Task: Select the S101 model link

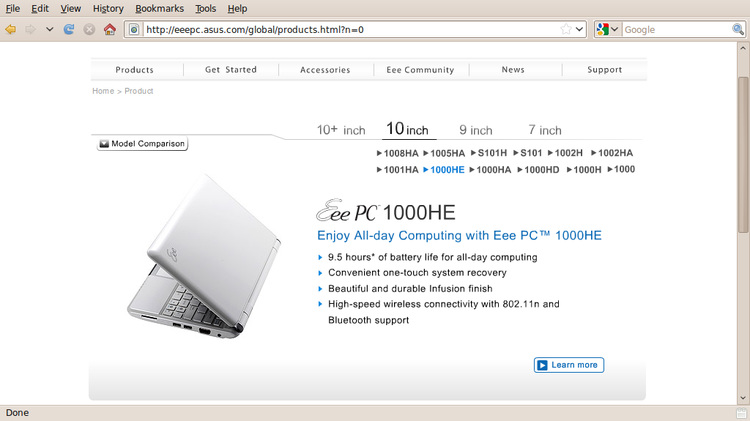Action: [528, 153]
